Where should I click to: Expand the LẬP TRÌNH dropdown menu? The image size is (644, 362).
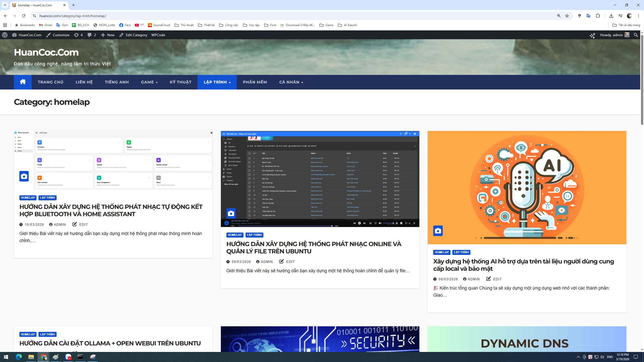coord(217,82)
